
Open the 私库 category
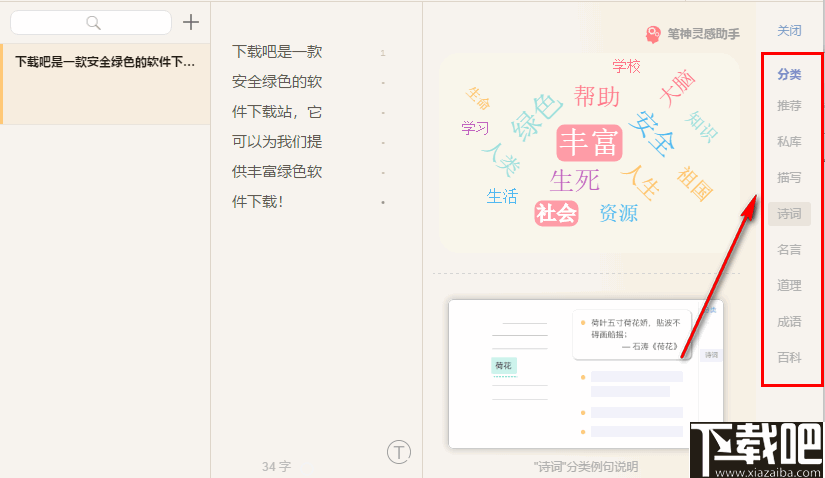pyautogui.click(x=789, y=141)
